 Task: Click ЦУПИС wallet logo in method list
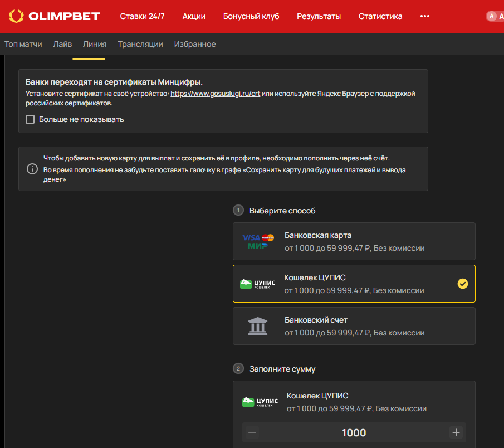(x=257, y=284)
